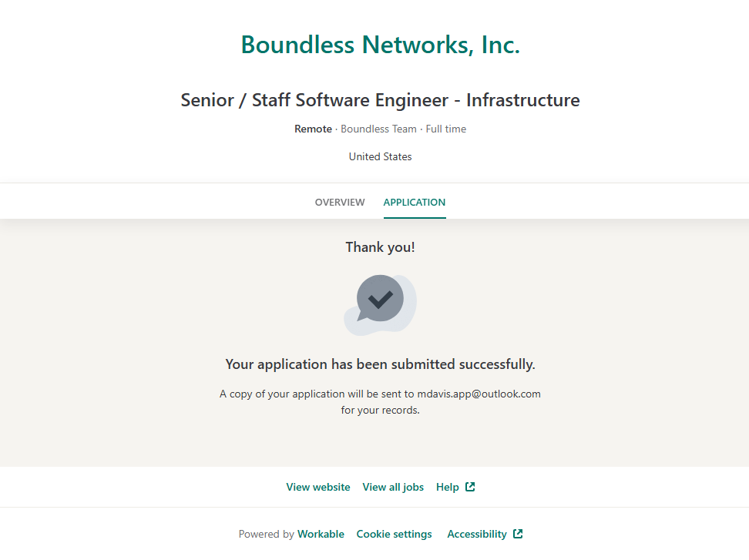This screenshot has height=560, width=749.
Task: Open the Help link text
Action: tap(448, 487)
